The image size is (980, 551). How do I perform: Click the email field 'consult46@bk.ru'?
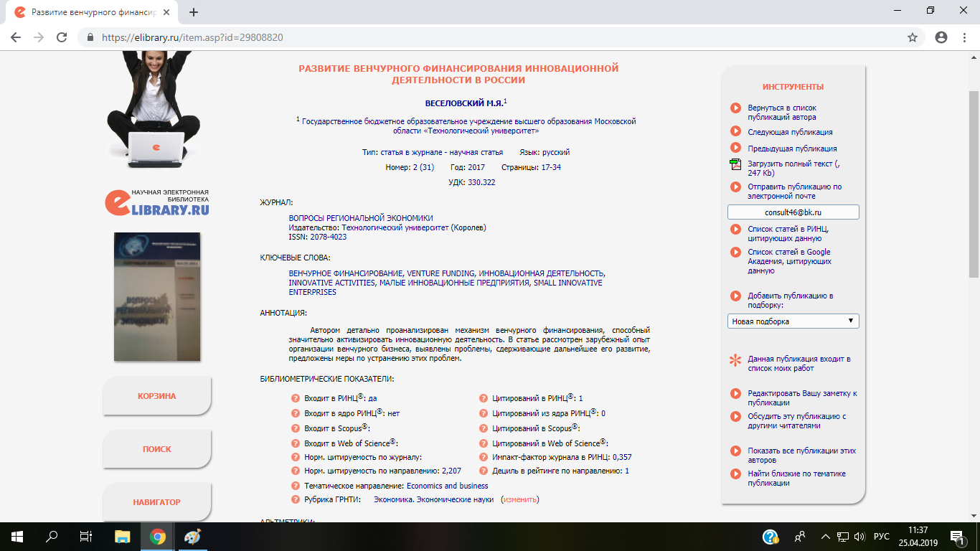[x=793, y=212]
